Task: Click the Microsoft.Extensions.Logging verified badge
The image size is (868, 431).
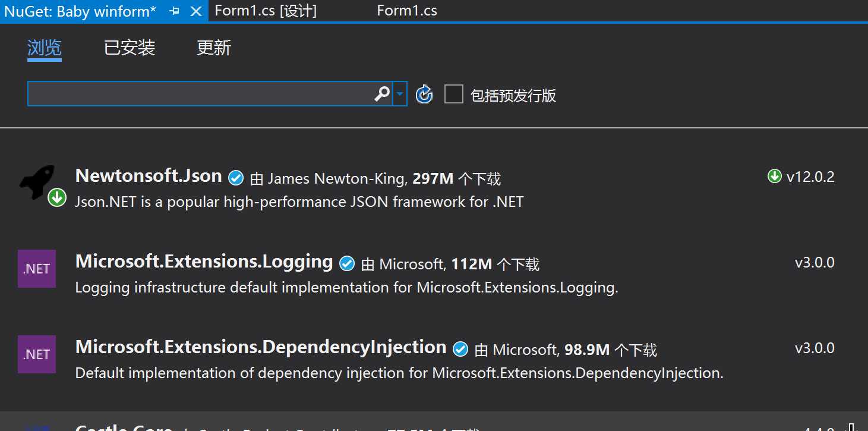Action: coord(347,263)
